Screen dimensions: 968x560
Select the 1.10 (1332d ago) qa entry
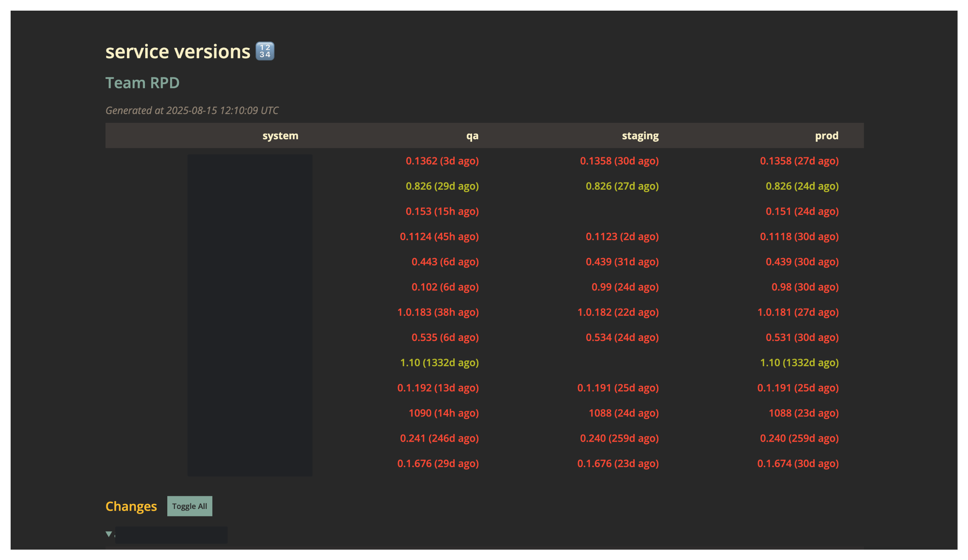[x=439, y=362]
